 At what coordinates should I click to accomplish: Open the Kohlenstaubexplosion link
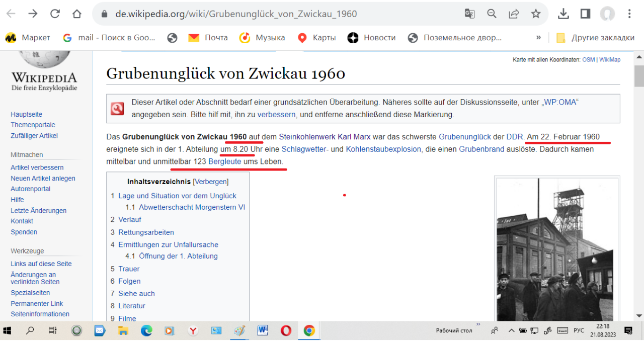pyautogui.click(x=383, y=149)
